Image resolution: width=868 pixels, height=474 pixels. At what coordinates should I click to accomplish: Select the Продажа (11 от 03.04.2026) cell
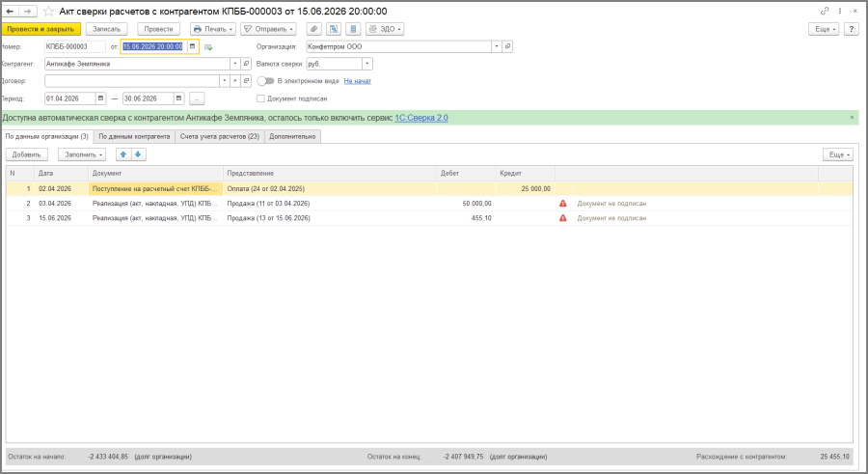click(330, 204)
